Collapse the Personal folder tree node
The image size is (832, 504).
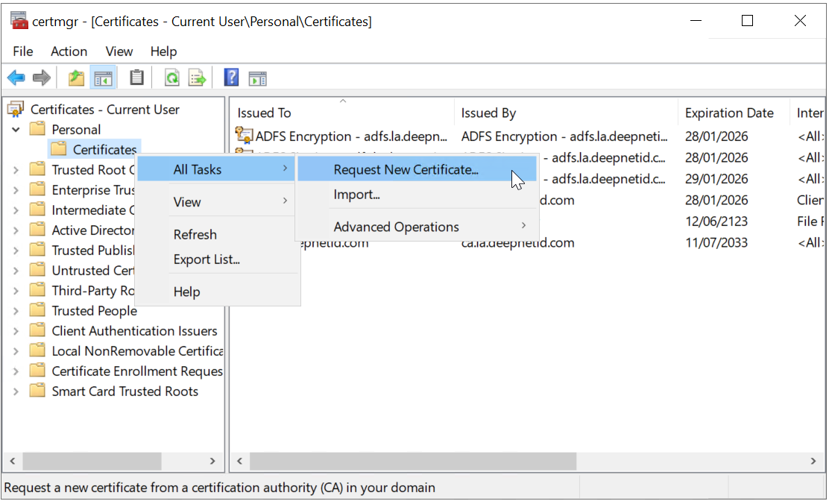(x=16, y=130)
